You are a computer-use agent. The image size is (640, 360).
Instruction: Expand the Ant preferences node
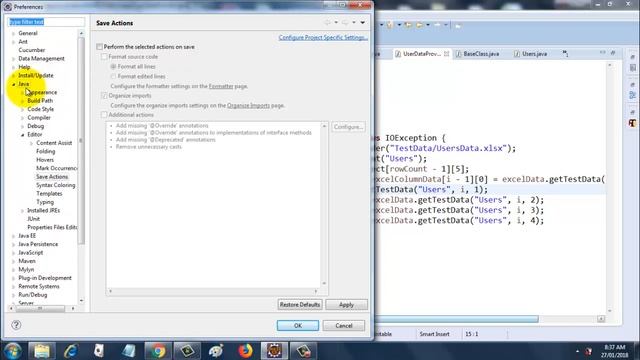(x=13, y=42)
